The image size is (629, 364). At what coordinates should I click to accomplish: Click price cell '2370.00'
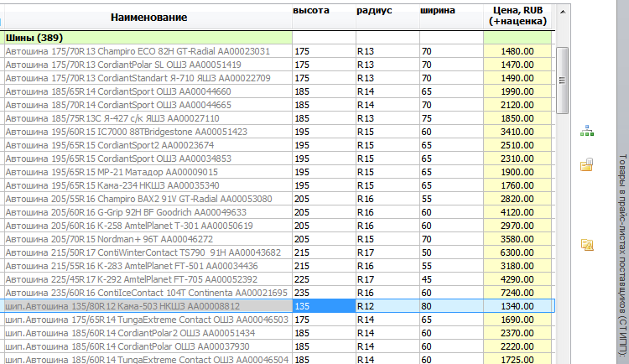(517, 333)
